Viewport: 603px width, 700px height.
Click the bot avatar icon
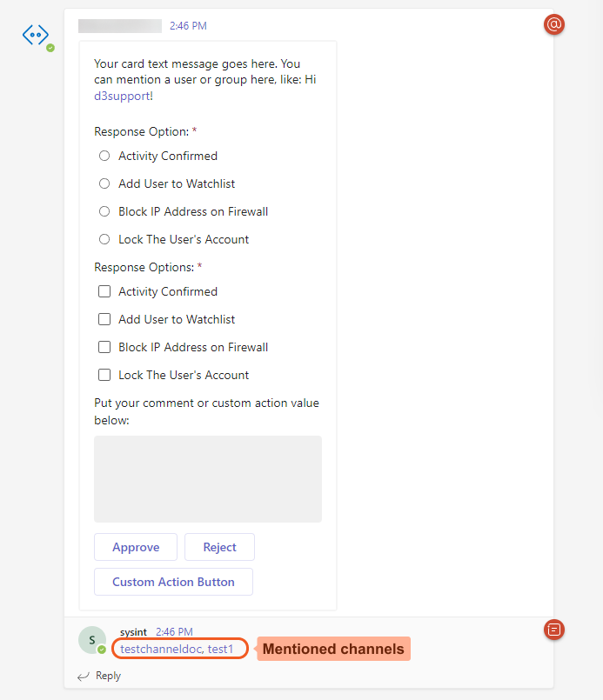tap(36, 36)
